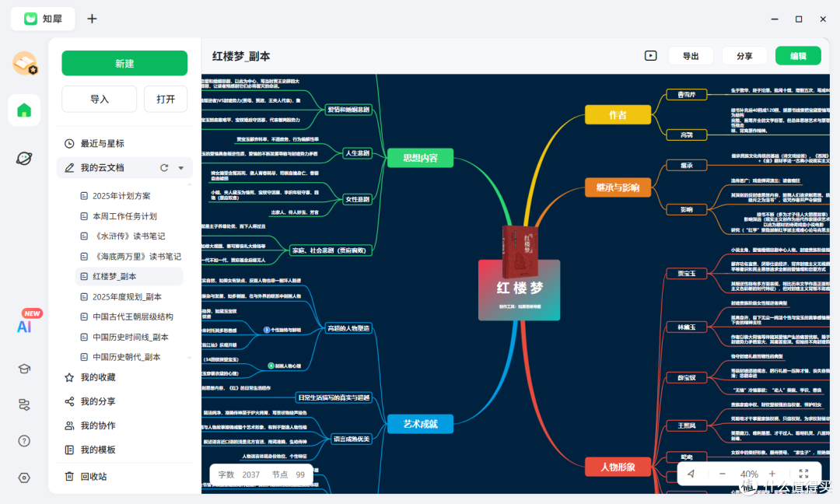Select the 爱情和婚姻悲剧 node
The width and height of the screenshot is (840, 504).
(348, 109)
